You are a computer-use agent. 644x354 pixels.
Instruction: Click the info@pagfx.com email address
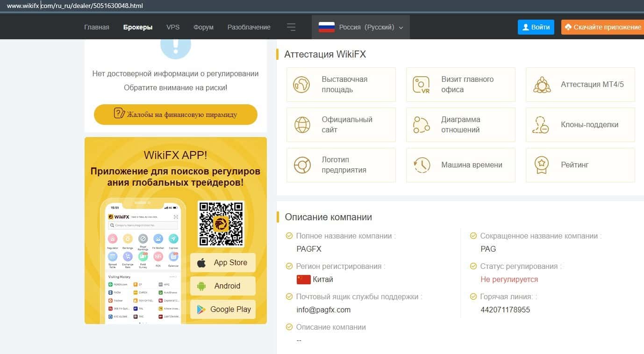[x=323, y=310]
